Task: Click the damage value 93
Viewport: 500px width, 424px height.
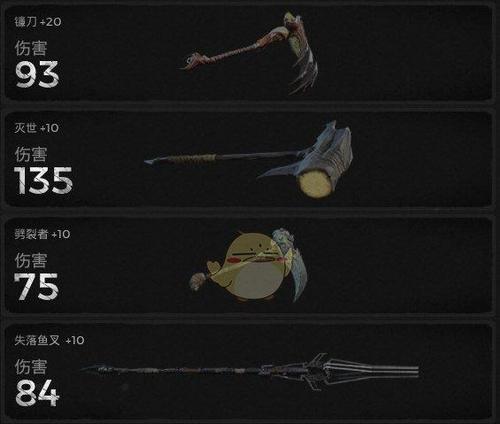Action: point(37,74)
